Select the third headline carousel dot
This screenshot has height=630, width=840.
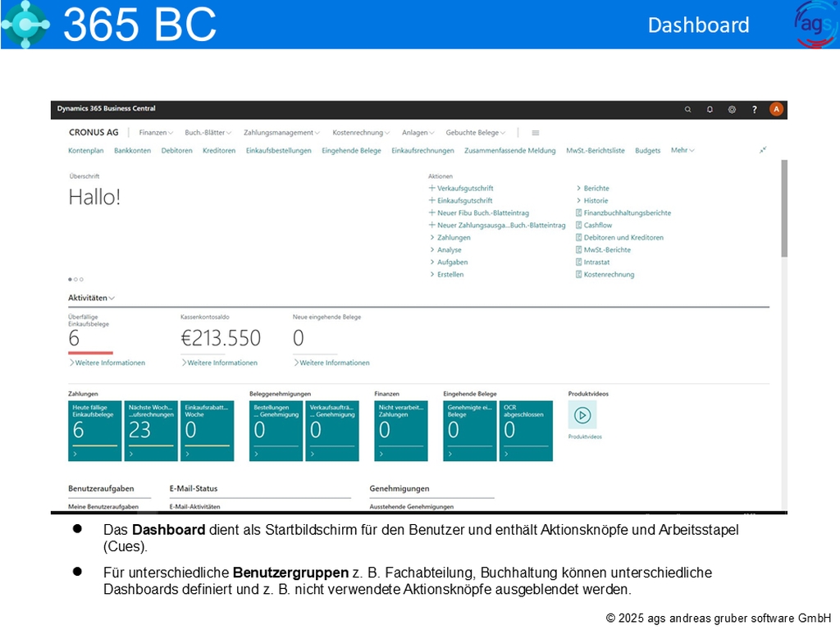(x=81, y=279)
